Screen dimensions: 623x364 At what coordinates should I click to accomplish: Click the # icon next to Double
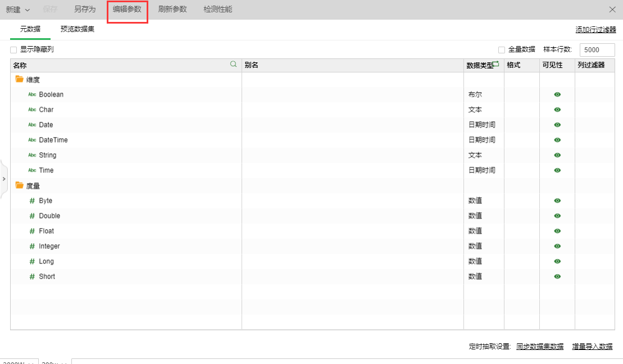pos(32,216)
